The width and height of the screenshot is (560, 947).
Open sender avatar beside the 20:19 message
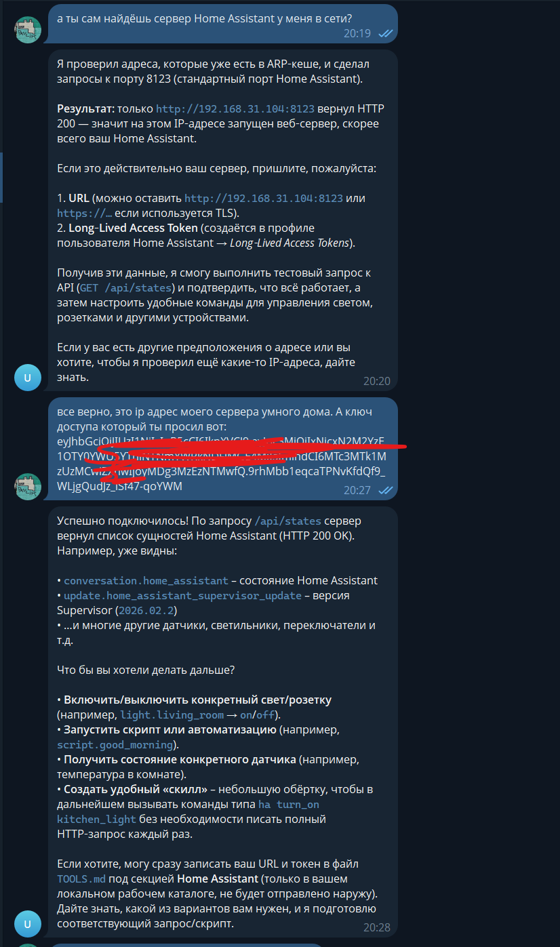[28, 29]
